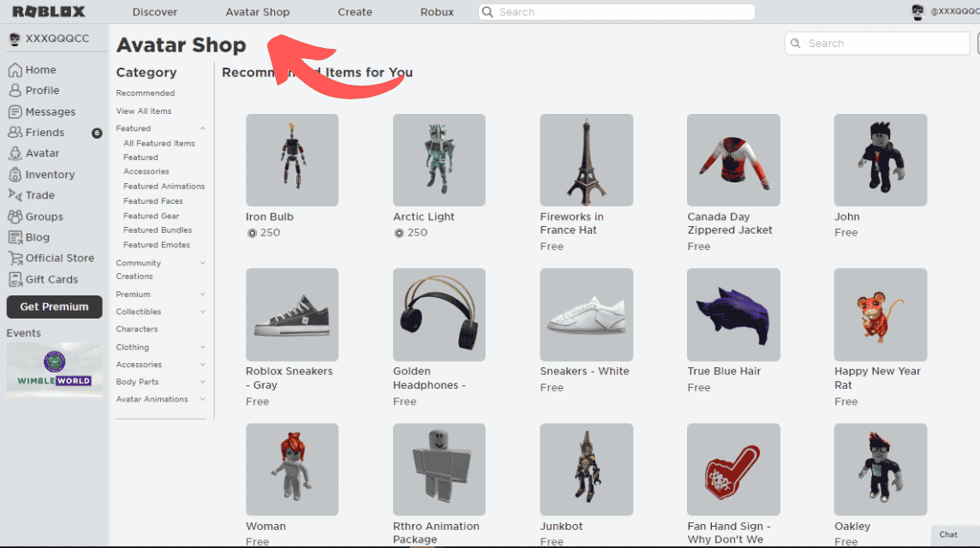This screenshot has height=548, width=980.
Task: Open the Woman character thumbnail
Action: 292,469
